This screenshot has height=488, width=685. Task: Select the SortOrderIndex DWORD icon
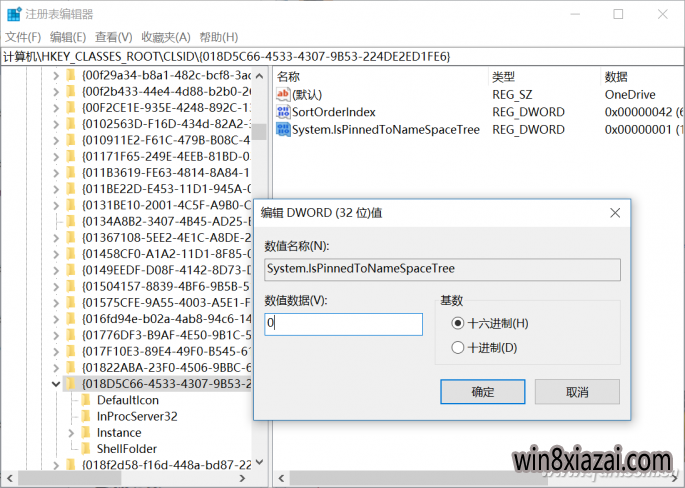tap(284, 112)
